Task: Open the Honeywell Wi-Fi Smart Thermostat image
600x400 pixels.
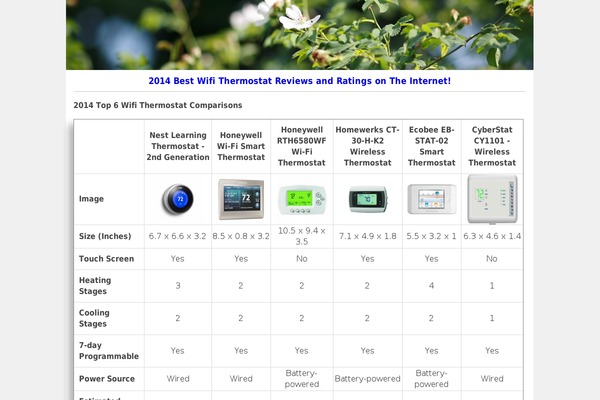Action: click(x=241, y=199)
